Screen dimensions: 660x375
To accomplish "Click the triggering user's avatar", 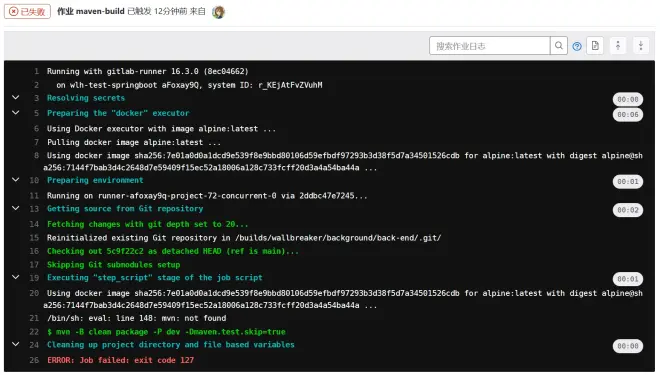I will click(x=218, y=12).
